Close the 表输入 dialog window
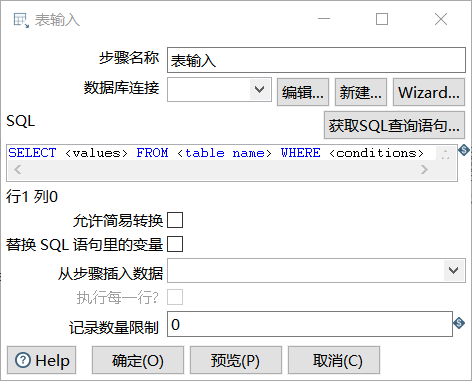 (x=441, y=19)
